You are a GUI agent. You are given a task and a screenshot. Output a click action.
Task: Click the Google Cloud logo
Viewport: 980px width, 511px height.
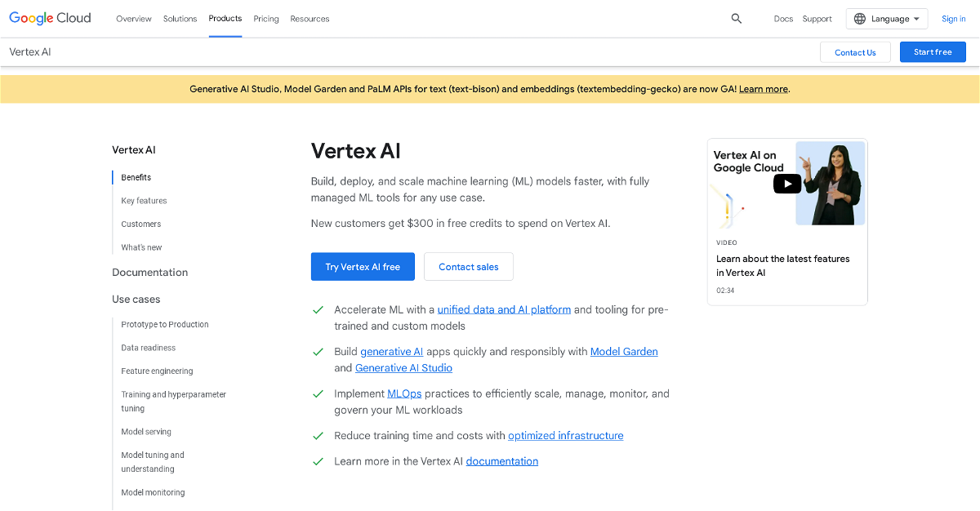pyautogui.click(x=51, y=18)
